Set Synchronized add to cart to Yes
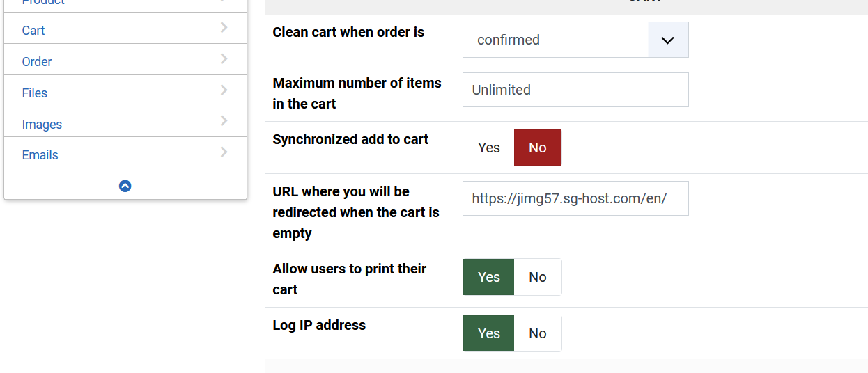The image size is (868, 373). [488, 148]
